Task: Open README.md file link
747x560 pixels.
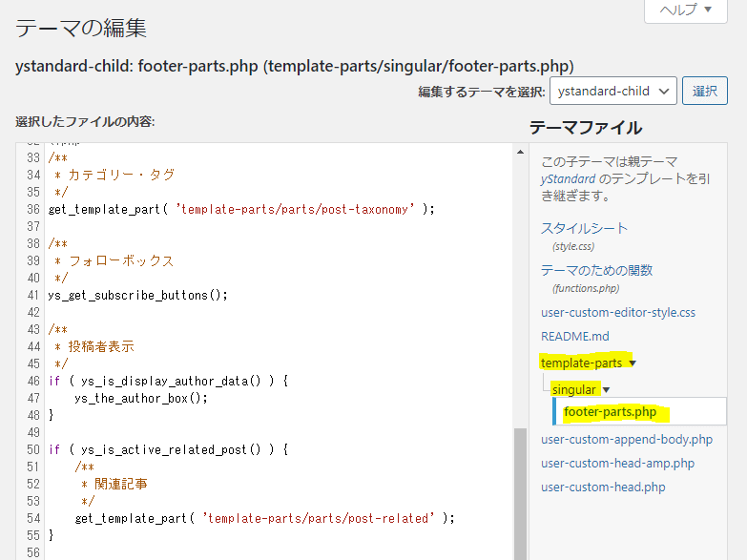Action: pos(575,337)
